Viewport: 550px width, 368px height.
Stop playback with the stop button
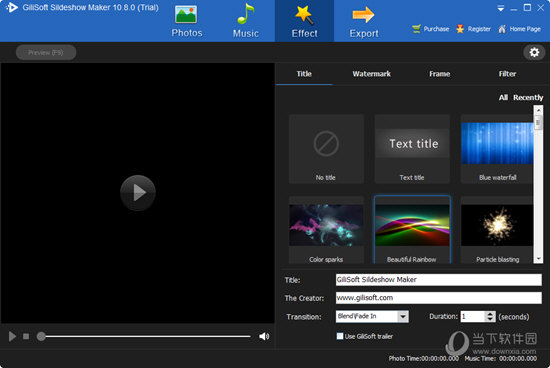coord(26,336)
